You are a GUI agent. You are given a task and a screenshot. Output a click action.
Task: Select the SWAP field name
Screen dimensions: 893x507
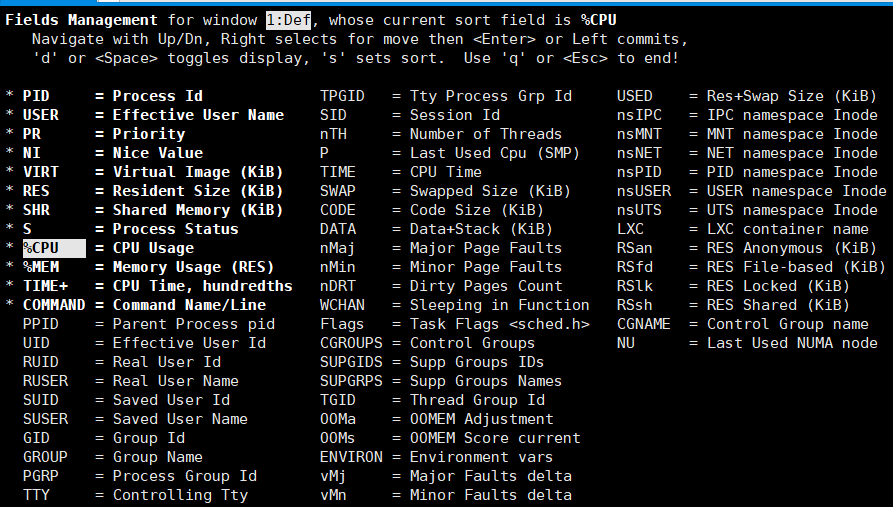[x=337, y=191]
